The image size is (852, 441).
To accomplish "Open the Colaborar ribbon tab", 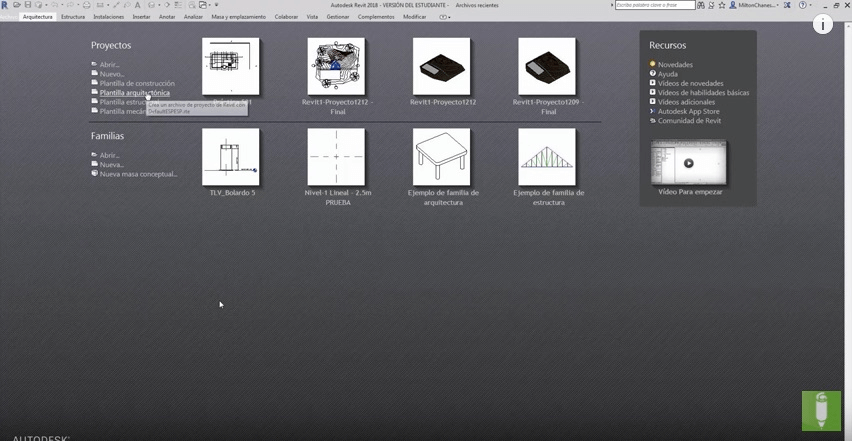I will click(x=286, y=17).
